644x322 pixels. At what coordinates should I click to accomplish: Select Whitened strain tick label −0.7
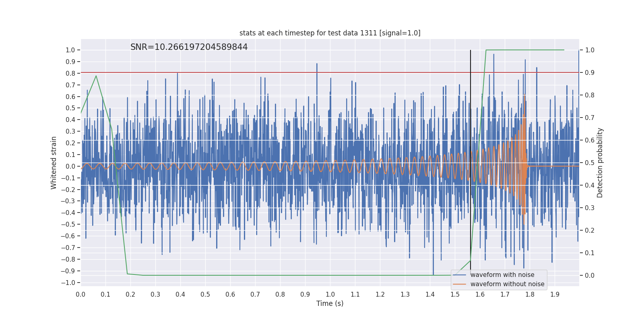click(x=68, y=248)
